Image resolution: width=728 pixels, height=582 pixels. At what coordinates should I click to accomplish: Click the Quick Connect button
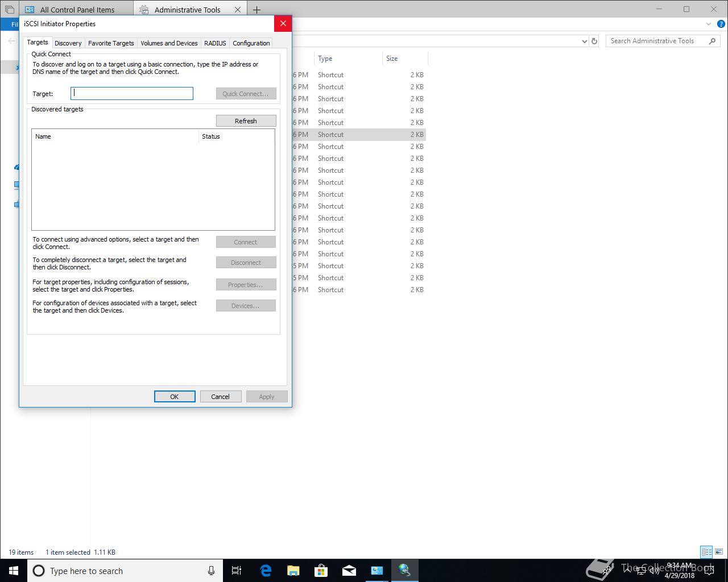point(246,94)
